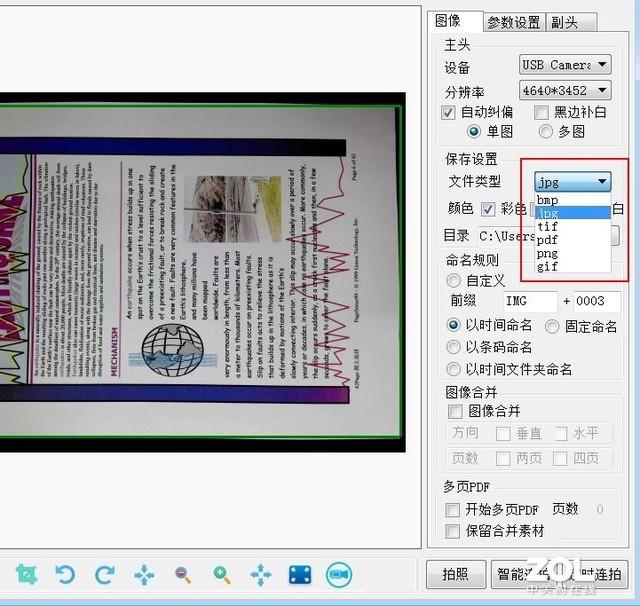Select the crop tool icon

point(27,575)
